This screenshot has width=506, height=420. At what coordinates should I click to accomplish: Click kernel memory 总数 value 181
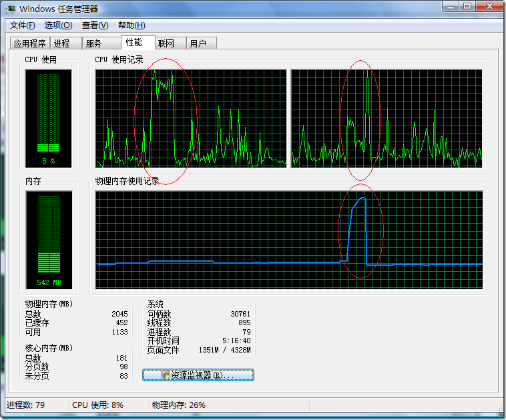click(121, 358)
